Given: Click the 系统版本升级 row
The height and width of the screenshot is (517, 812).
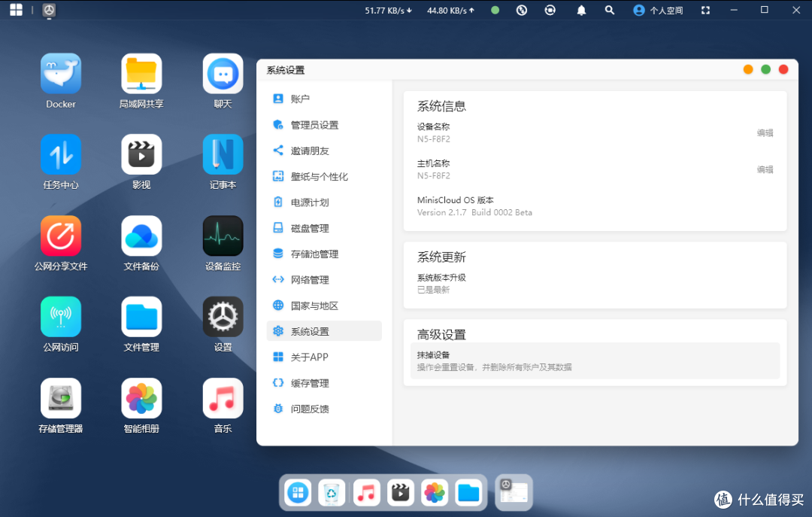Looking at the screenshot, I should tap(595, 283).
